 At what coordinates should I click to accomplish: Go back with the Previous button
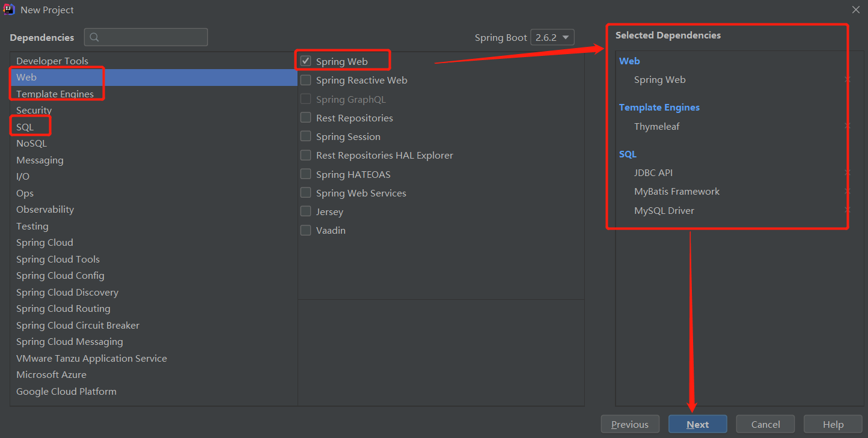pos(630,424)
